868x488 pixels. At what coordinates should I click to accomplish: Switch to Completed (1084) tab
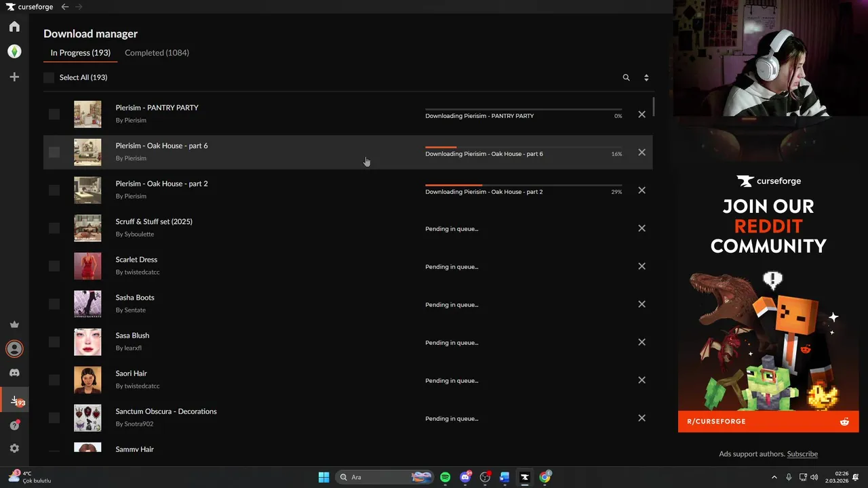click(157, 53)
